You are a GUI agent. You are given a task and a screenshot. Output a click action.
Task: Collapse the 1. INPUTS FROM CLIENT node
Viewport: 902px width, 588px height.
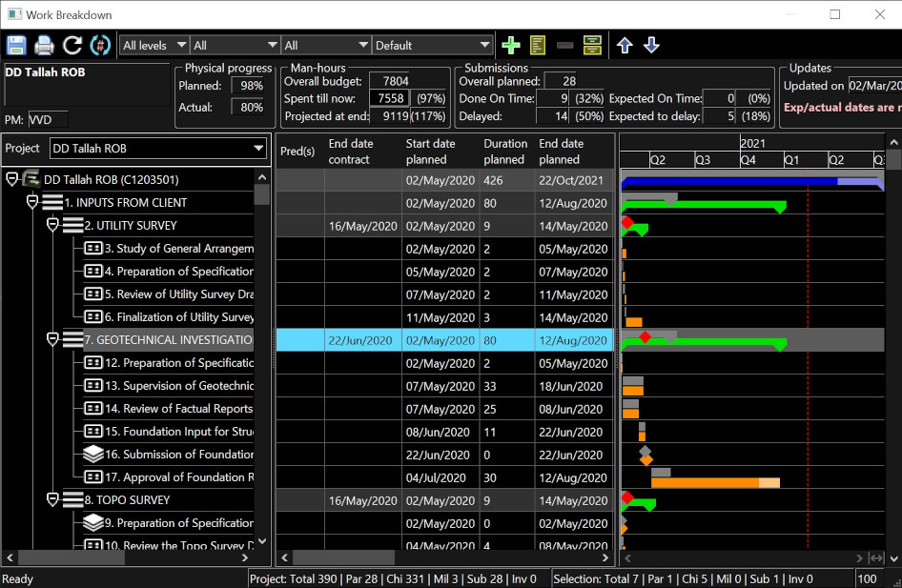33,203
